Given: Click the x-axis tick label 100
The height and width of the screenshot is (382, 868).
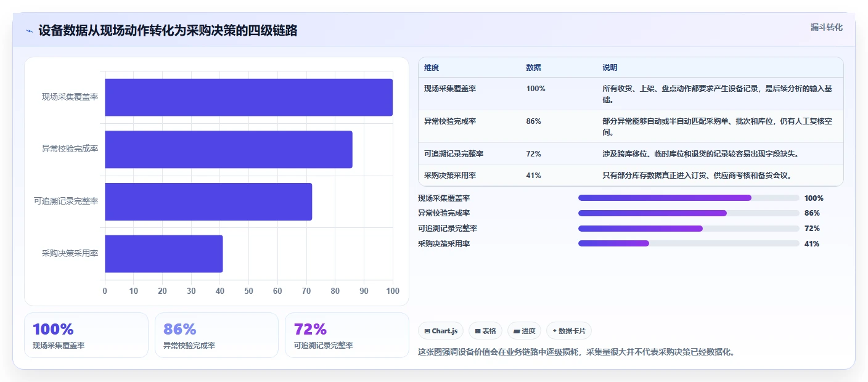Looking at the screenshot, I should (x=392, y=291).
